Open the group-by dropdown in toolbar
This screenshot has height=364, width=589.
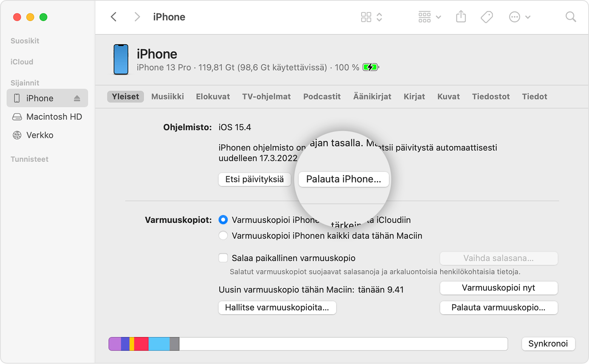coord(429,17)
